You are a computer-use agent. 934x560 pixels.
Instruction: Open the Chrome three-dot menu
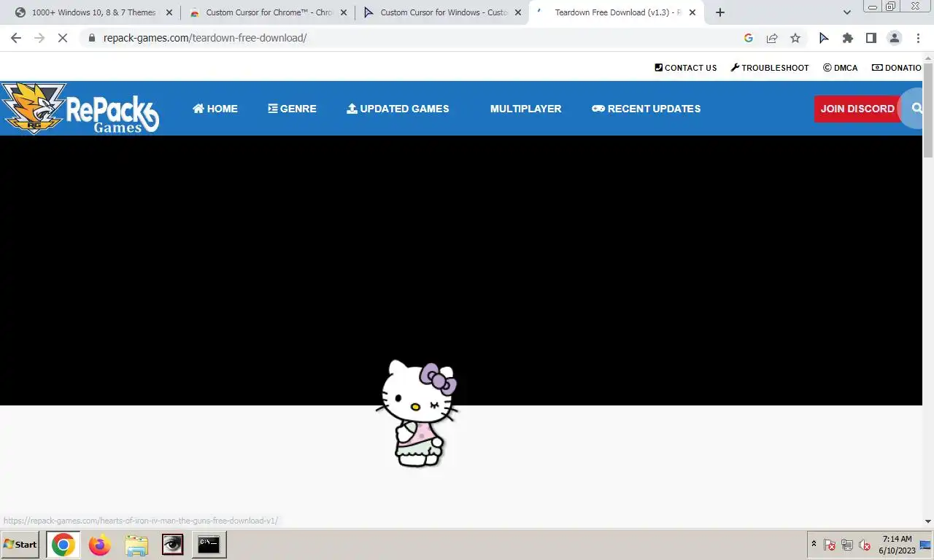917,38
